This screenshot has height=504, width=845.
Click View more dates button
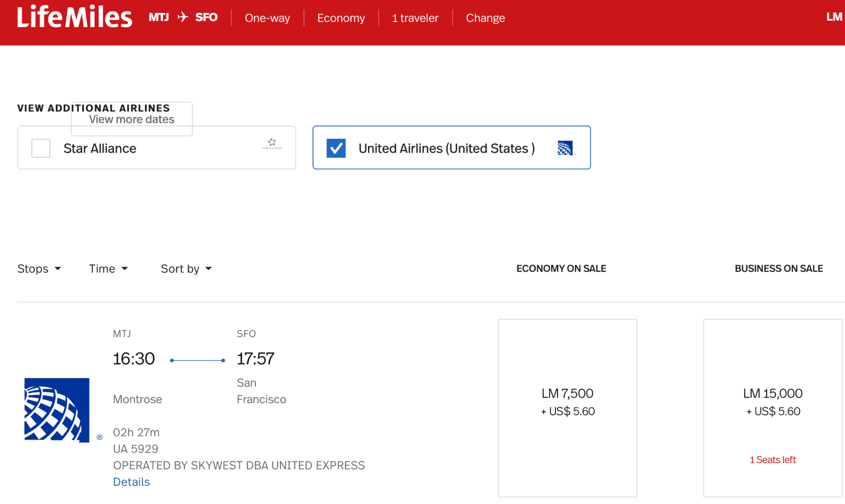click(x=132, y=119)
